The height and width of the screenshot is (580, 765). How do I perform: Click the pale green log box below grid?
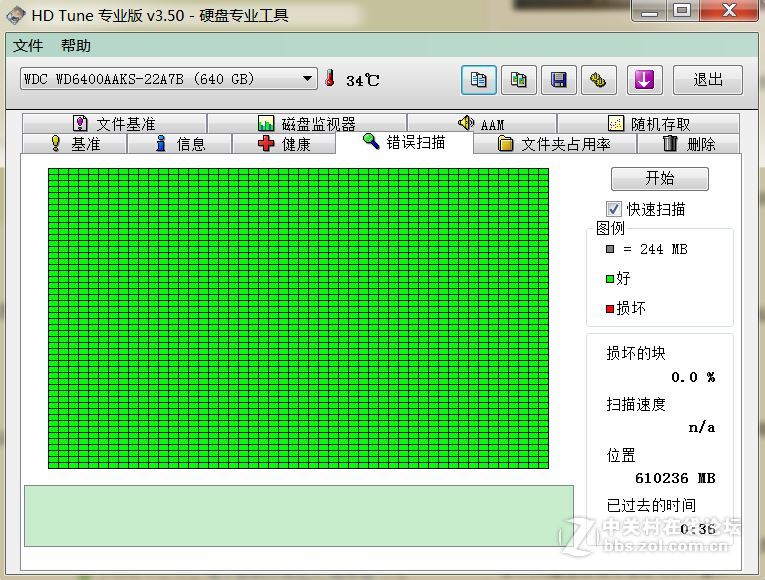pyautogui.click(x=299, y=516)
